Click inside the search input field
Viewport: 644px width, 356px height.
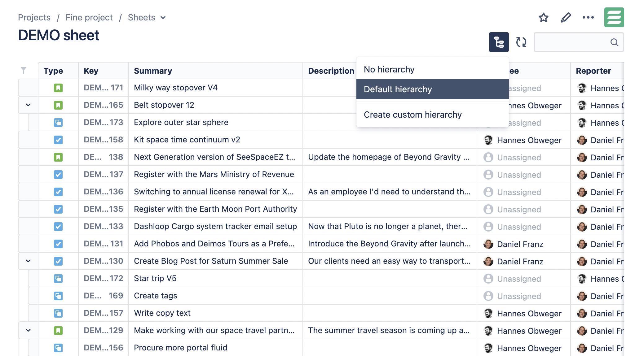click(576, 42)
